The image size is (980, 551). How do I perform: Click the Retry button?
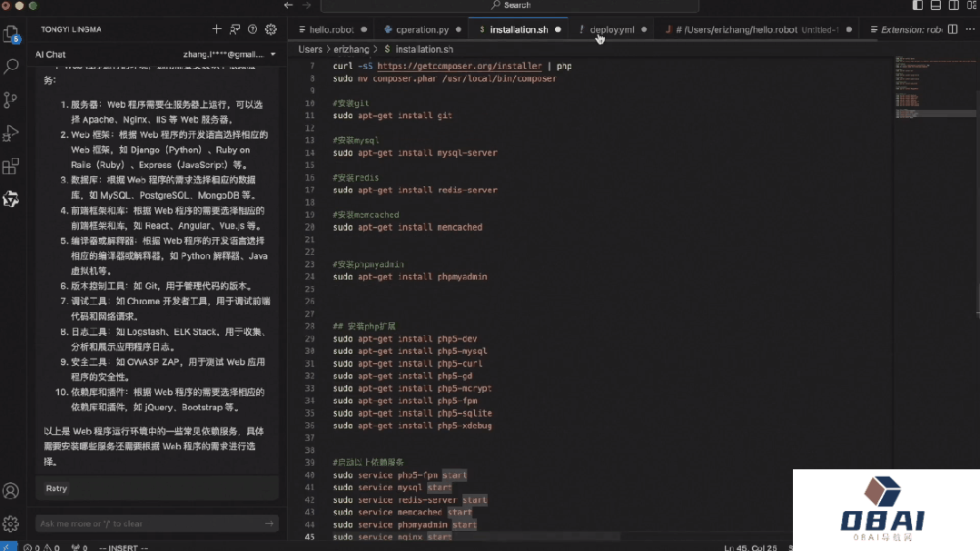(x=56, y=488)
